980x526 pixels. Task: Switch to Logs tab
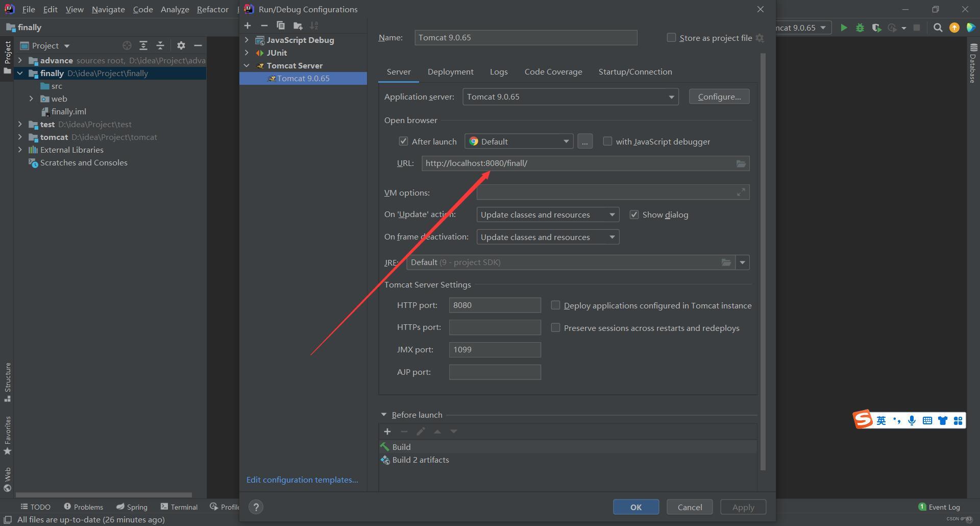tap(499, 72)
